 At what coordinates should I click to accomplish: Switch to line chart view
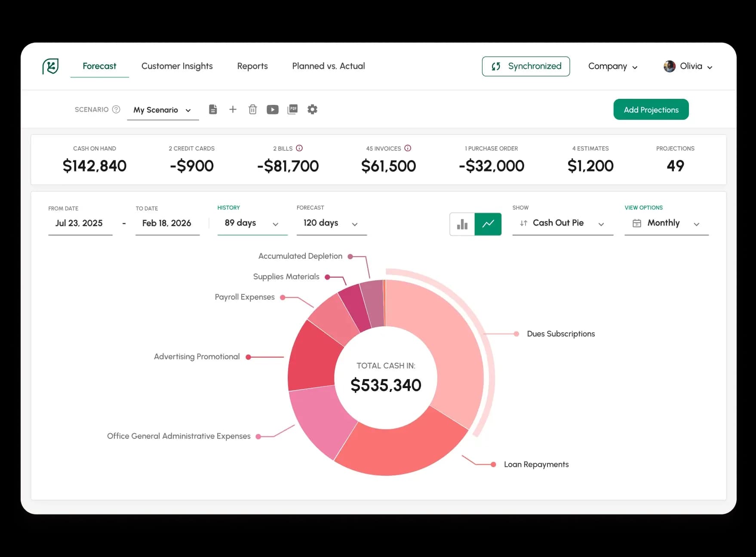pos(488,224)
